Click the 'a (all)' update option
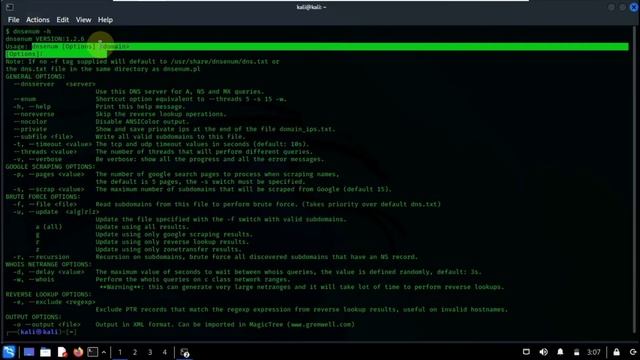The width and height of the screenshot is (640, 360). coord(49,227)
